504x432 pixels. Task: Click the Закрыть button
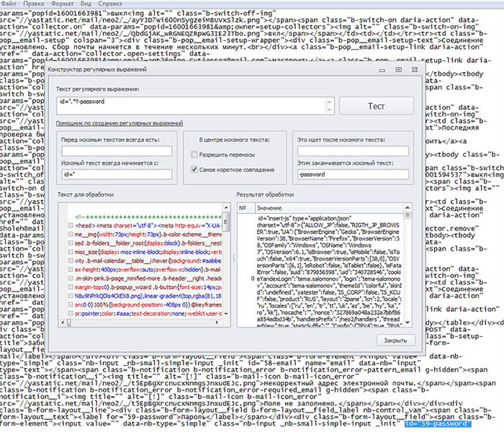[395, 341]
